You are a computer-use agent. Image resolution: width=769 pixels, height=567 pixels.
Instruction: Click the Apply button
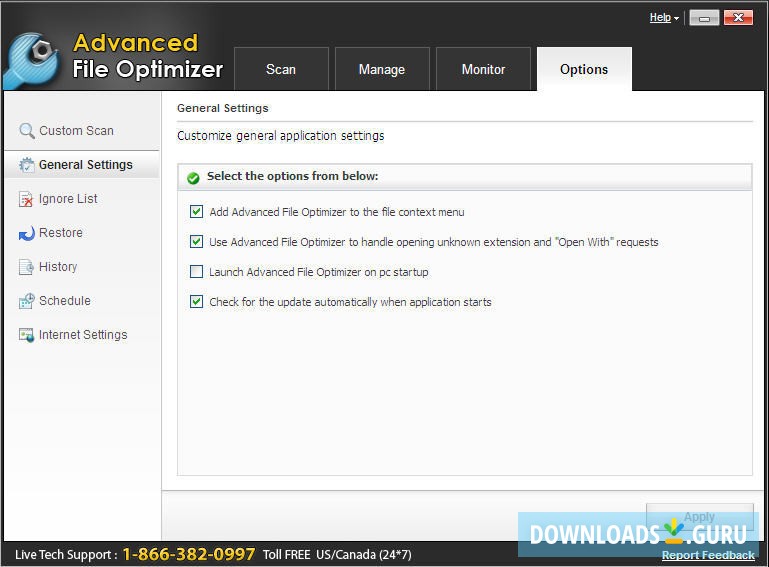(699, 516)
